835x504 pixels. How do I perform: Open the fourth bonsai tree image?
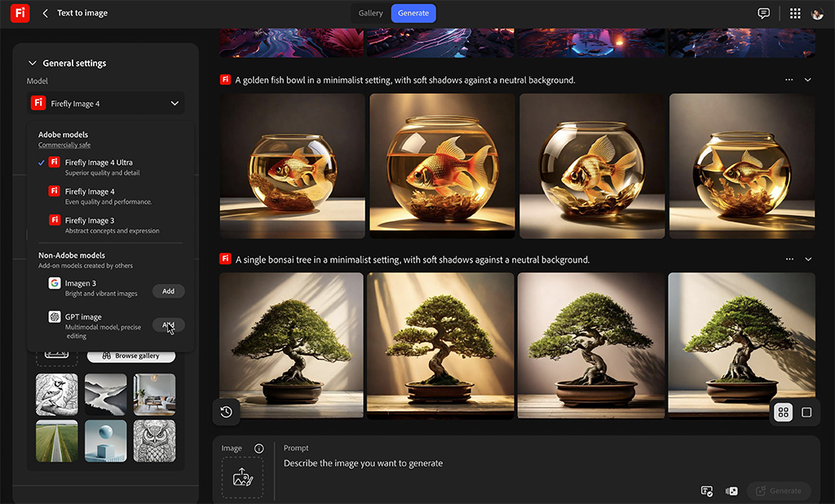(741, 345)
